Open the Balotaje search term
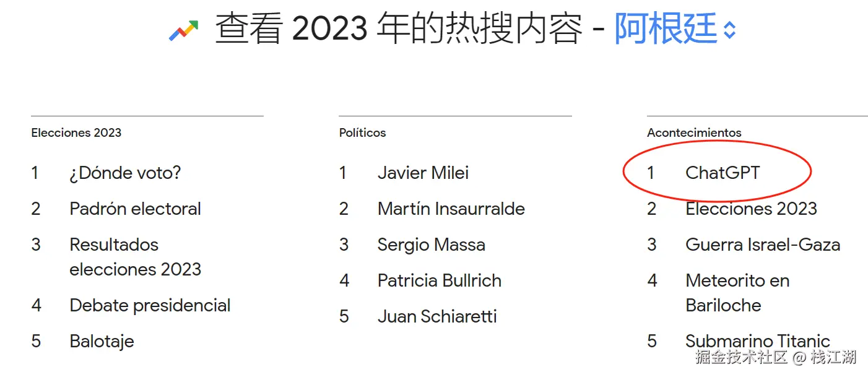Image resolution: width=868 pixels, height=377 pixels. [102, 341]
